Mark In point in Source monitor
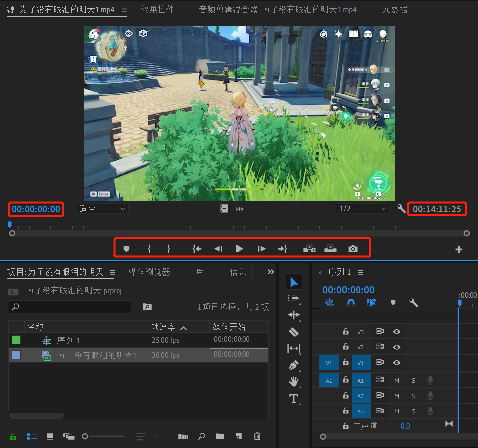The width and height of the screenshot is (478, 448). 149,249
